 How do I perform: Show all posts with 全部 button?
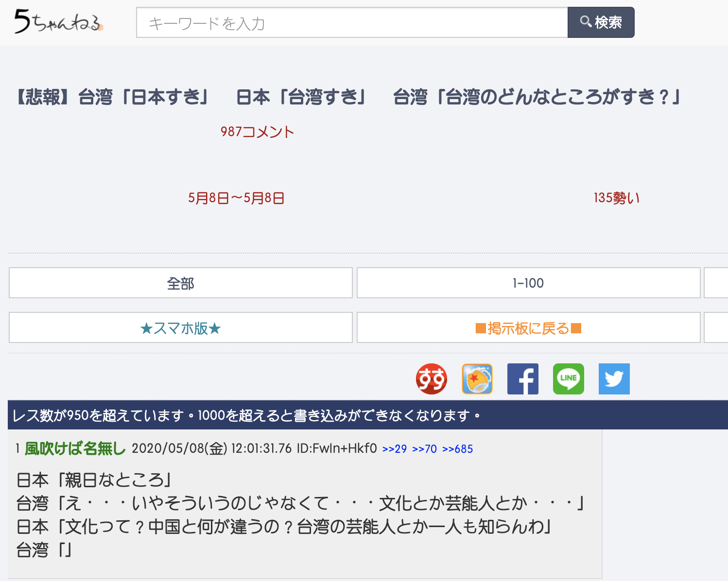coord(181,283)
